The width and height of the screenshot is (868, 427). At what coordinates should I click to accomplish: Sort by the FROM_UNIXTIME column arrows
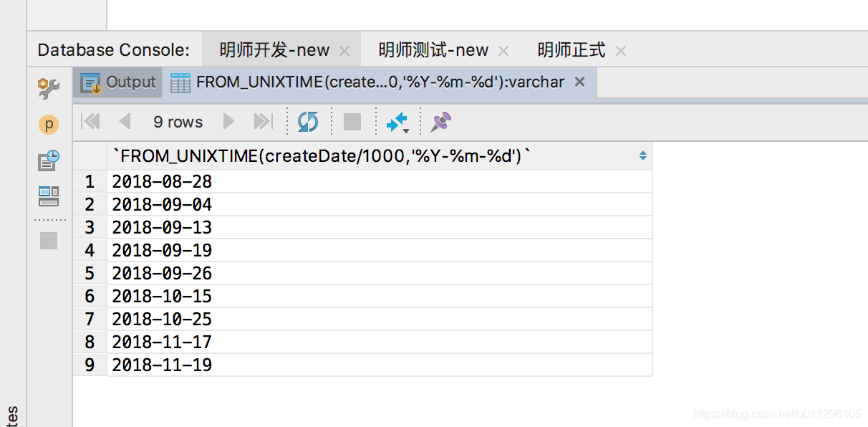click(642, 155)
